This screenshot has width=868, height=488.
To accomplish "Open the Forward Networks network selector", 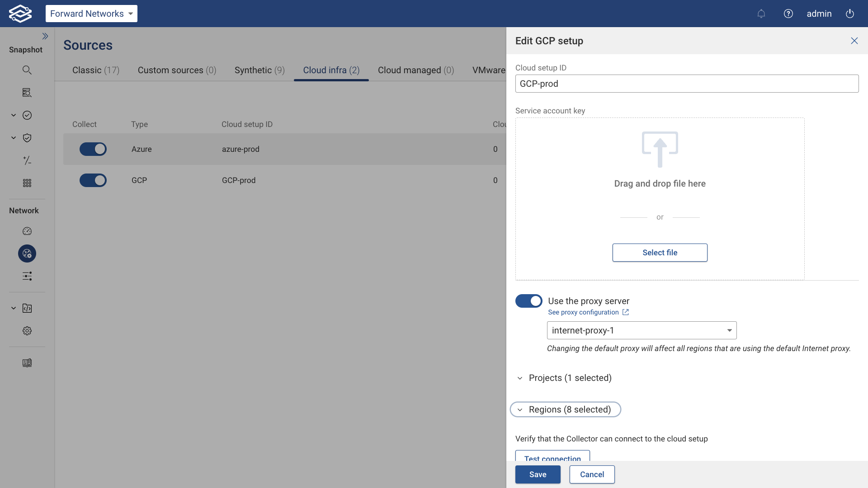I will coord(91,14).
